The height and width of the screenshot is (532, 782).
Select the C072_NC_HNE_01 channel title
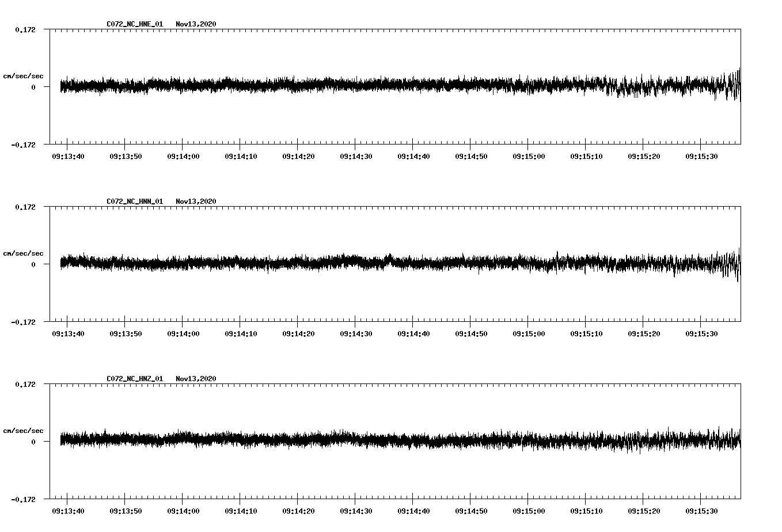[x=134, y=24]
